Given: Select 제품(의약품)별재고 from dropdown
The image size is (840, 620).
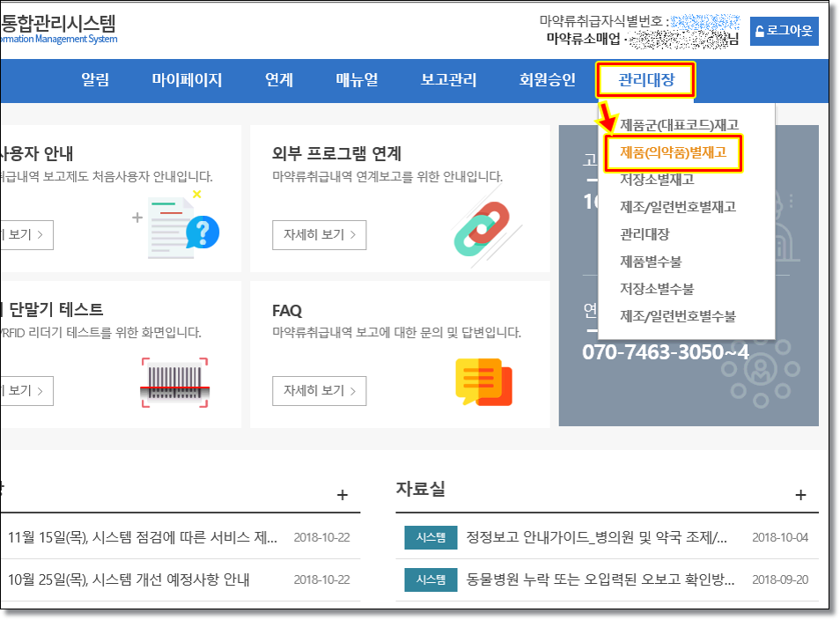Looking at the screenshot, I should pos(674,152).
